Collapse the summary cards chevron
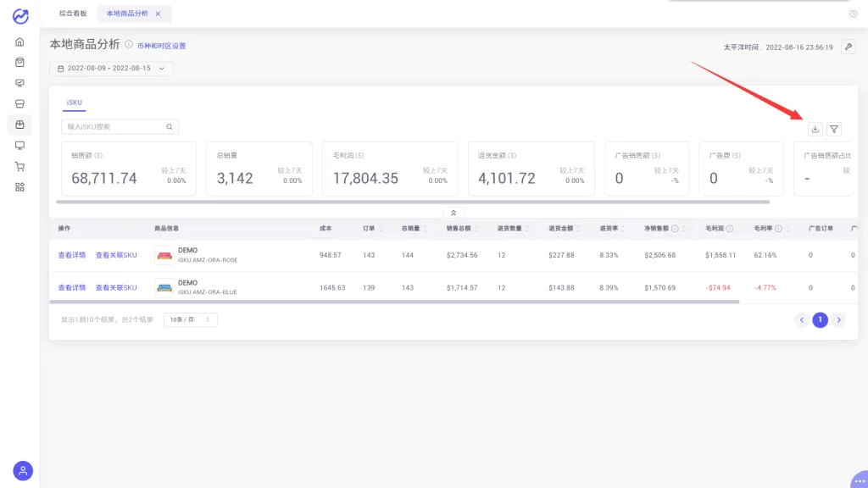868x488 pixels. [x=453, y=213]
